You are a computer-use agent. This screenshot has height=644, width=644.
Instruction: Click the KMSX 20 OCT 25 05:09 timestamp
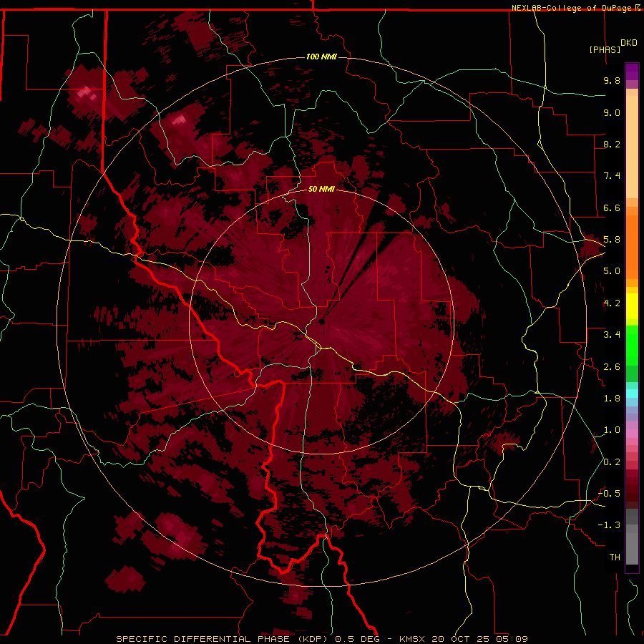pyautogui.click(x=464, y=639)
